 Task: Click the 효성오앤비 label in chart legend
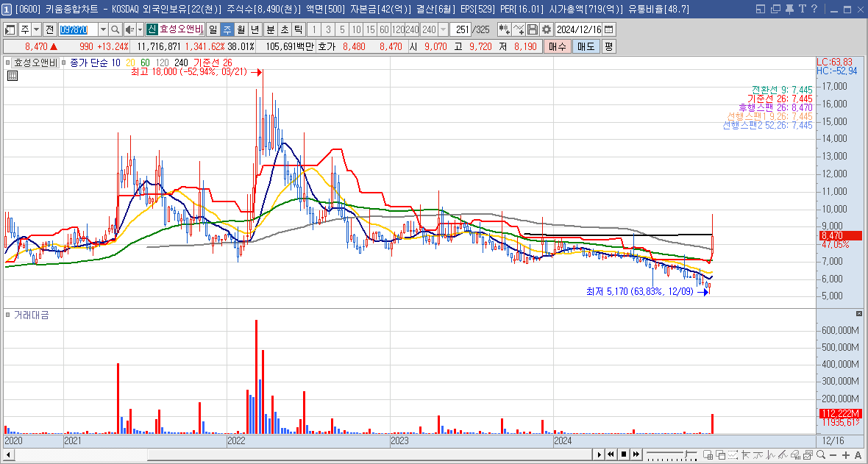pos(35,63)
